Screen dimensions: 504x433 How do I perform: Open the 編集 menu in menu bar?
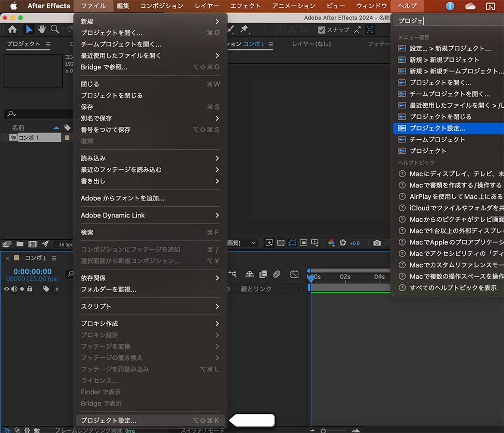122,6
